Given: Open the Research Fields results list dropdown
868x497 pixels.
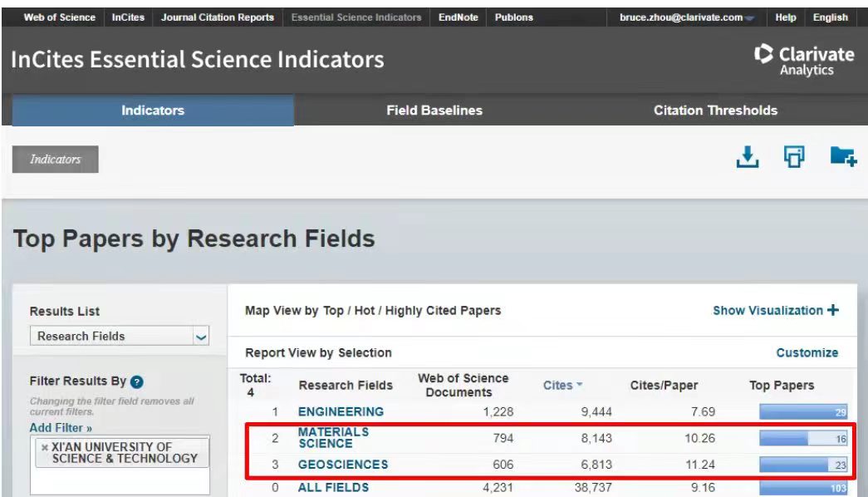Looking at the screenshot, I should point(120,337).
